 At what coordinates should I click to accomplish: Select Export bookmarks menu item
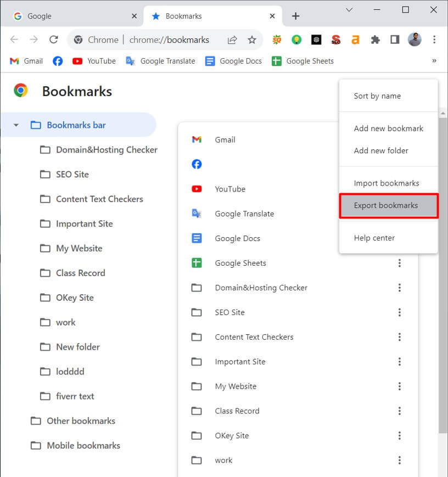[x=389, y=206]
